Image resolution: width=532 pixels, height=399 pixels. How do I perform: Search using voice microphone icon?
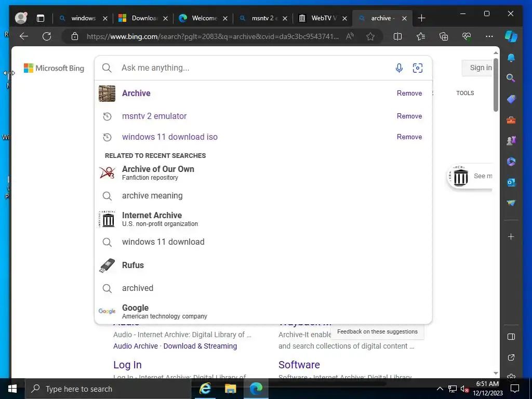[399, 68]
